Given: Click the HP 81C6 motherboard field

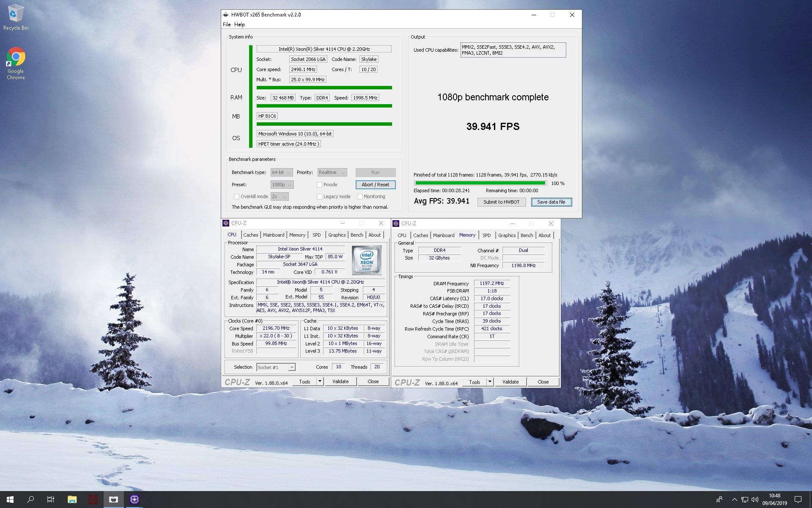Looking at the screenshot, I should tap(267, 116).
